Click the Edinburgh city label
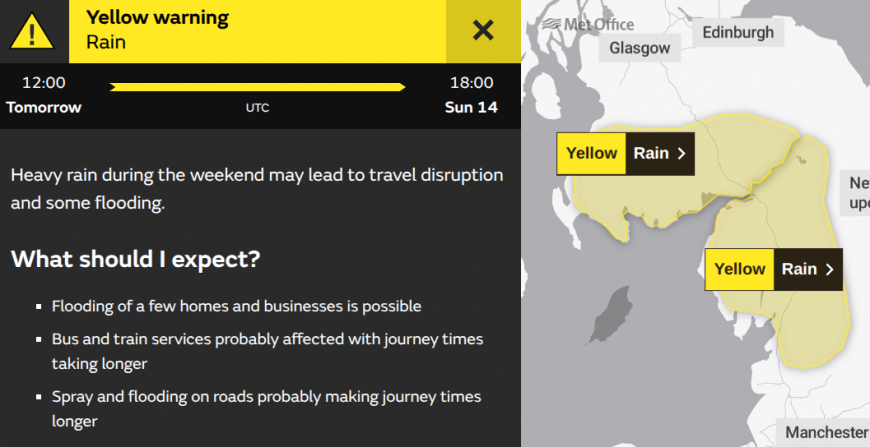 pos(738,33)
